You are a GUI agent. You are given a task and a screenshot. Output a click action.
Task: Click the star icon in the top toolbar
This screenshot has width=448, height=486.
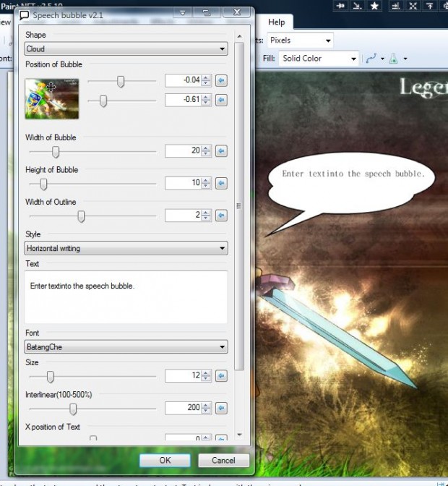coord(374,6)
